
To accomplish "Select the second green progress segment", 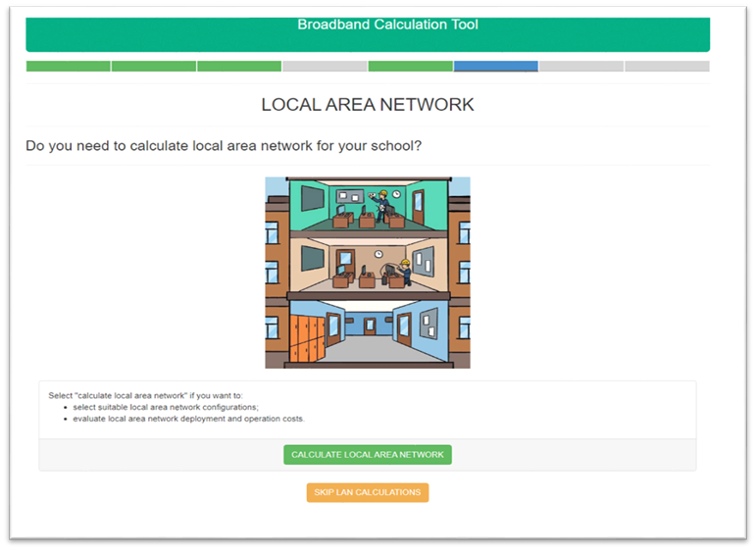I will tap(154, 67).
